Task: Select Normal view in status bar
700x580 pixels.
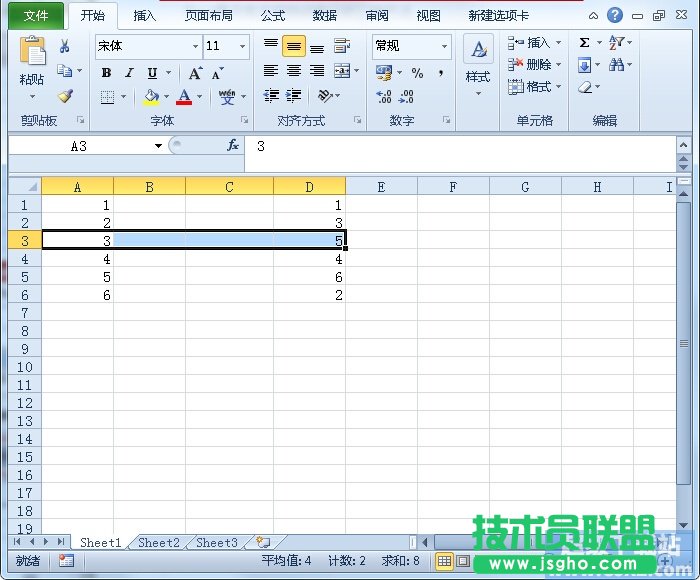Action: [x=444, y=561]
